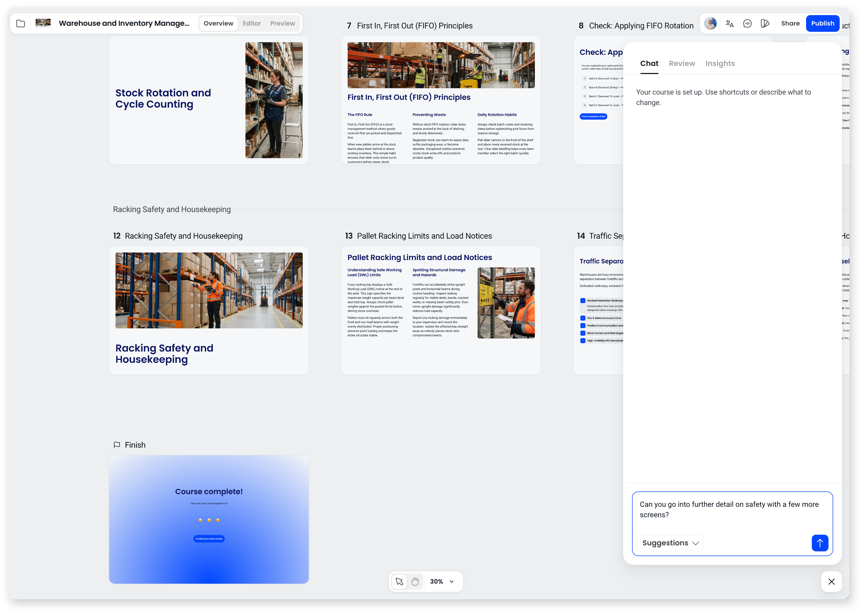Open the Review tab in the side panel
The width and height of the screenshot is (866, 616).
coord(682,63)
